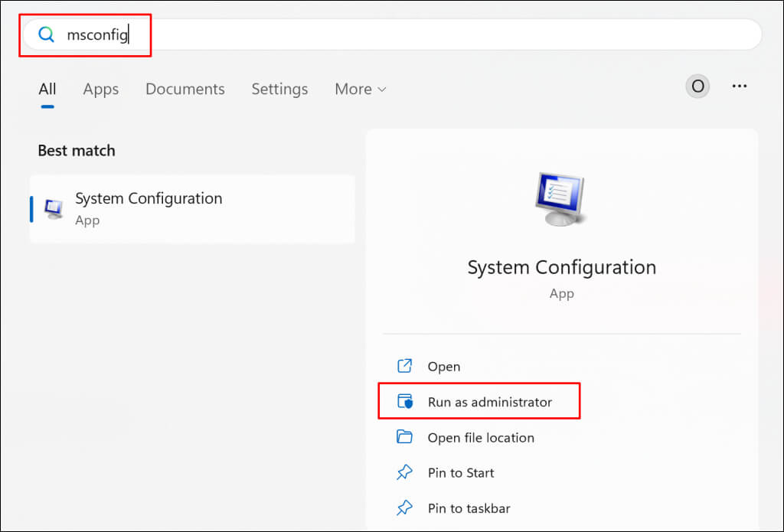This screenshot has height=532, width=784.
Task: Choose the Run as administrator text
Action: pos(489,402)
